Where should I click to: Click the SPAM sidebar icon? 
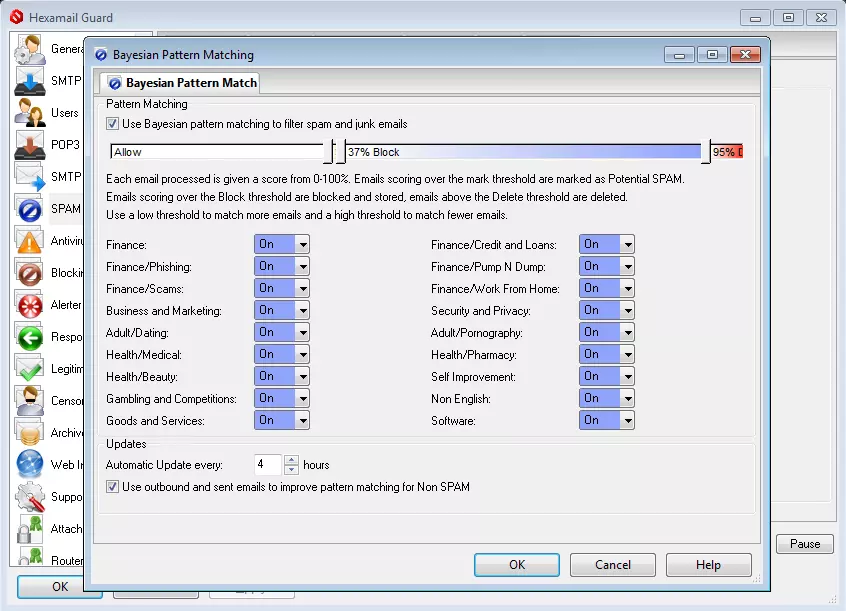click(x=30, y=209)
